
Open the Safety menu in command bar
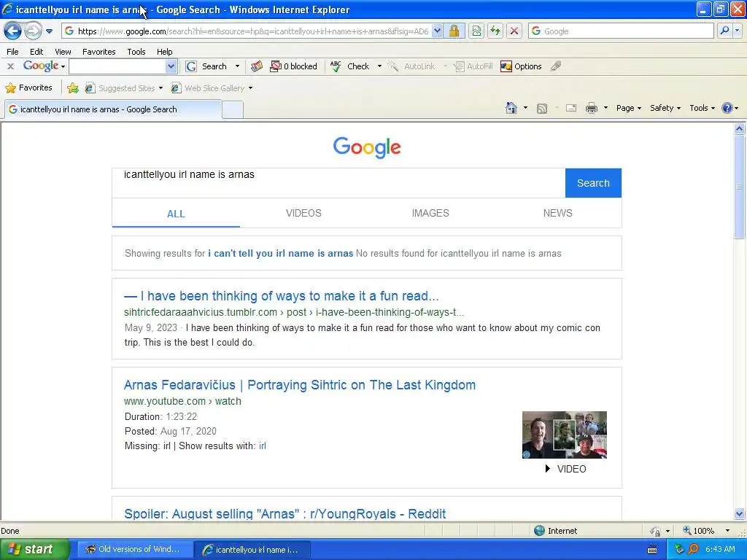pyautogui.click(x=665, y=108)
